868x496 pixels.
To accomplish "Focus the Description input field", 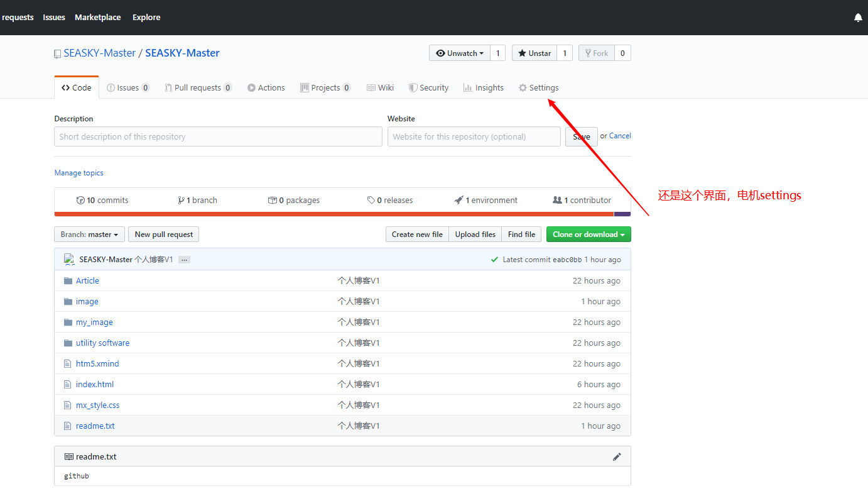I will point(218,136).
